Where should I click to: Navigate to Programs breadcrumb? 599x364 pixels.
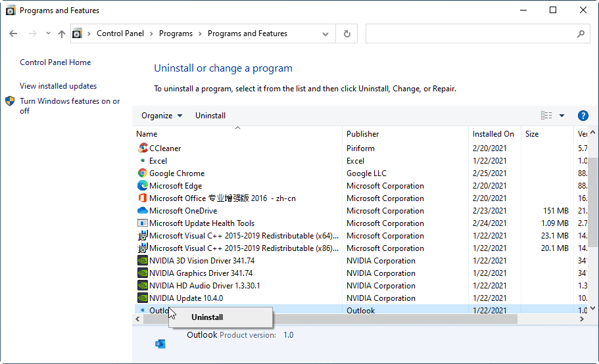point(176,34)
